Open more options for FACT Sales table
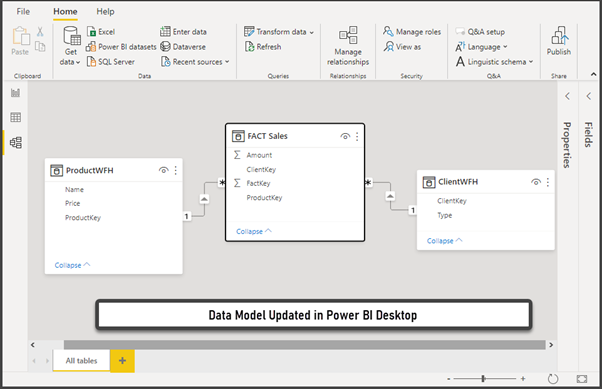 pyautogui.click(x=357, y=136)
